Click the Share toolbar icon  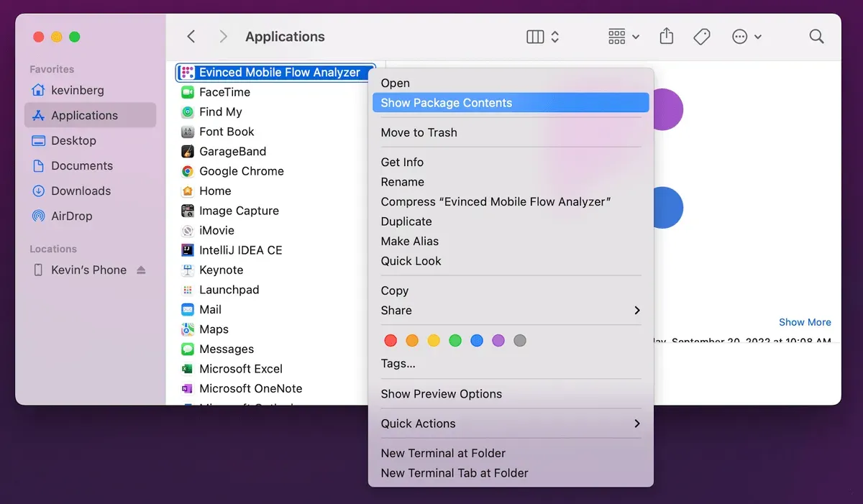667,36
